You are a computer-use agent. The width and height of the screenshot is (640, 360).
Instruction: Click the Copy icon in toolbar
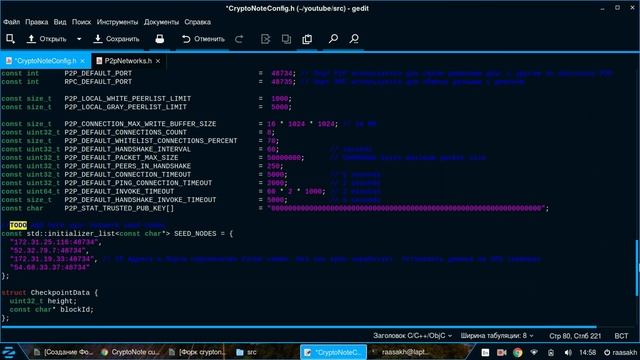pyautogui.click(x=286, y=39)
